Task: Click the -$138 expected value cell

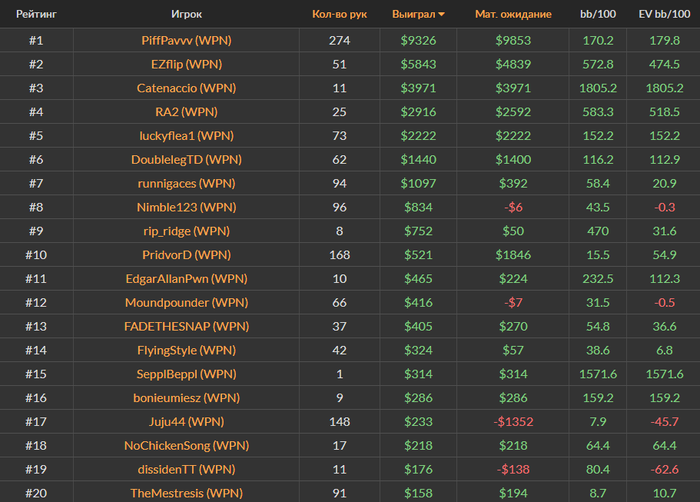Action: [513, 469]
